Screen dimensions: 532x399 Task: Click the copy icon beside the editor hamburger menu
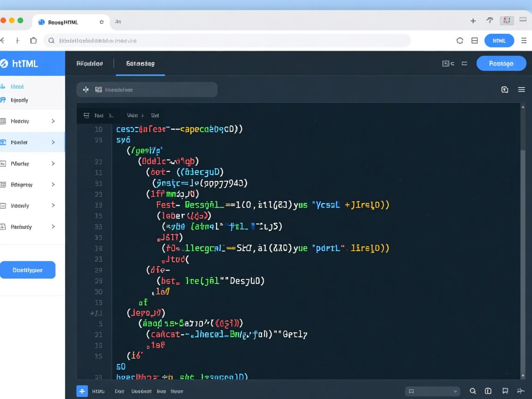click(x=505, y=90)
